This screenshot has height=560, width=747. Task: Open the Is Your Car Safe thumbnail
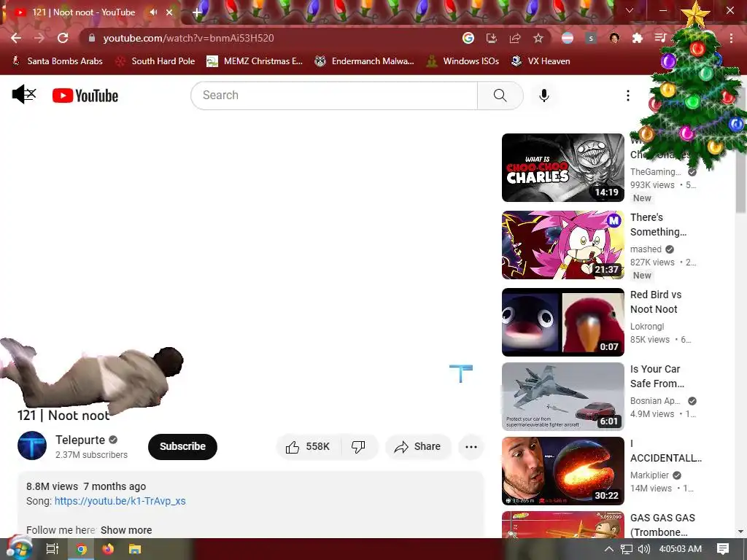click(x=562, y=397)
